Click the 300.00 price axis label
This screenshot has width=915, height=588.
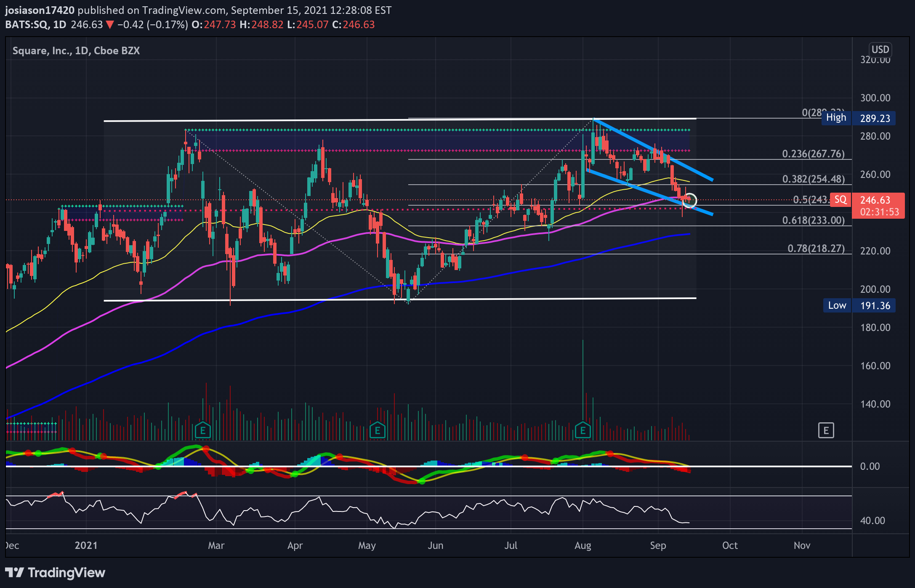pos(875,98)
